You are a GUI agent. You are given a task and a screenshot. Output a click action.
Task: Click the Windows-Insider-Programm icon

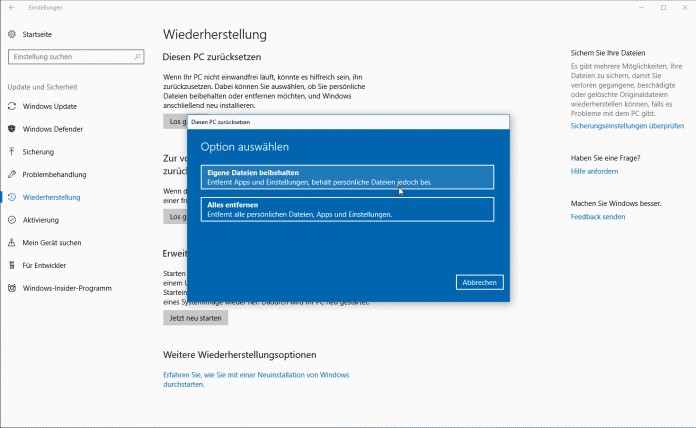(12, 288)
